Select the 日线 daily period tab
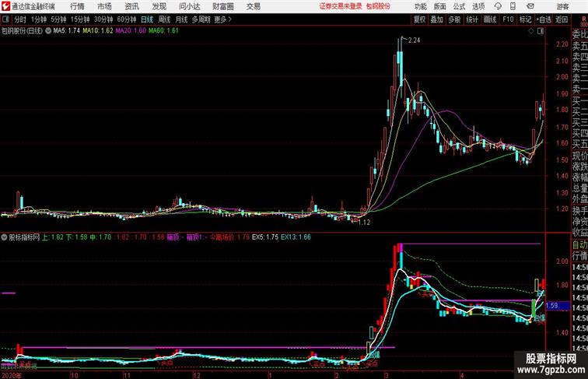Image resolution: width=588 pixels, height=379 pixels. [147, 19]
